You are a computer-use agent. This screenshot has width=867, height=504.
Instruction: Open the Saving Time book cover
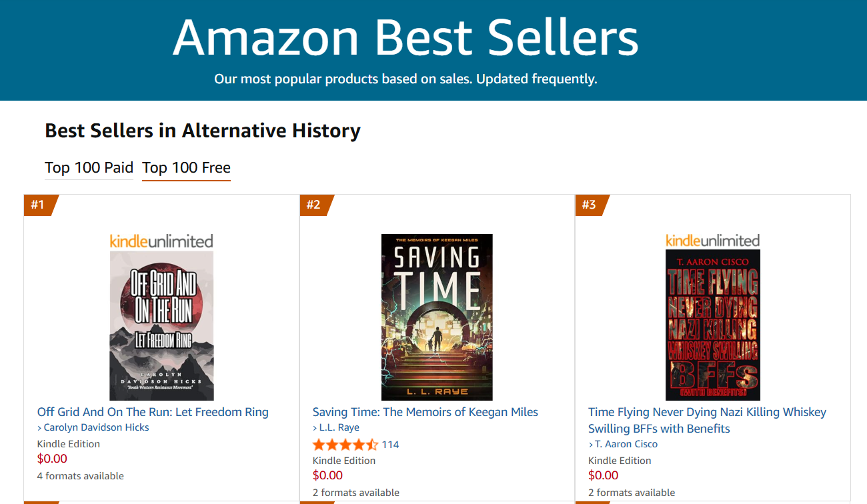(437, 317)
